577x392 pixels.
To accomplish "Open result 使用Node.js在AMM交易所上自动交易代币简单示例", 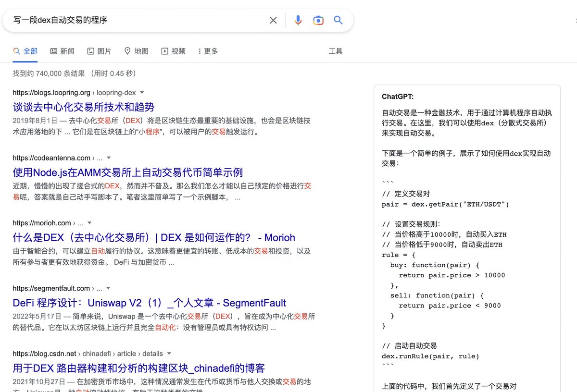I will click(128, 172).
